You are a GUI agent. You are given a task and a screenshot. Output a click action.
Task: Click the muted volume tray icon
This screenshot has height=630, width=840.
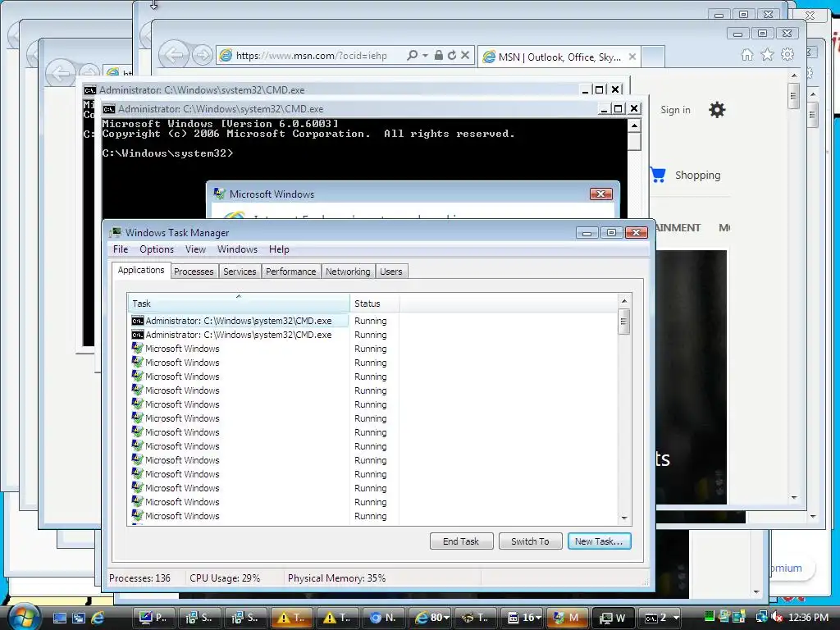[x=777, y=617]
